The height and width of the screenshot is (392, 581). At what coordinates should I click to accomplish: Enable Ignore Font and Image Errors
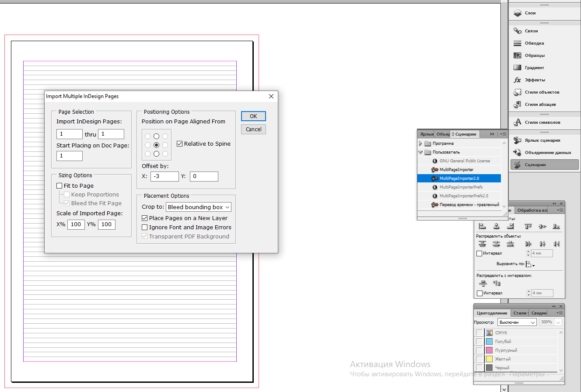click(x=145, y=227)
